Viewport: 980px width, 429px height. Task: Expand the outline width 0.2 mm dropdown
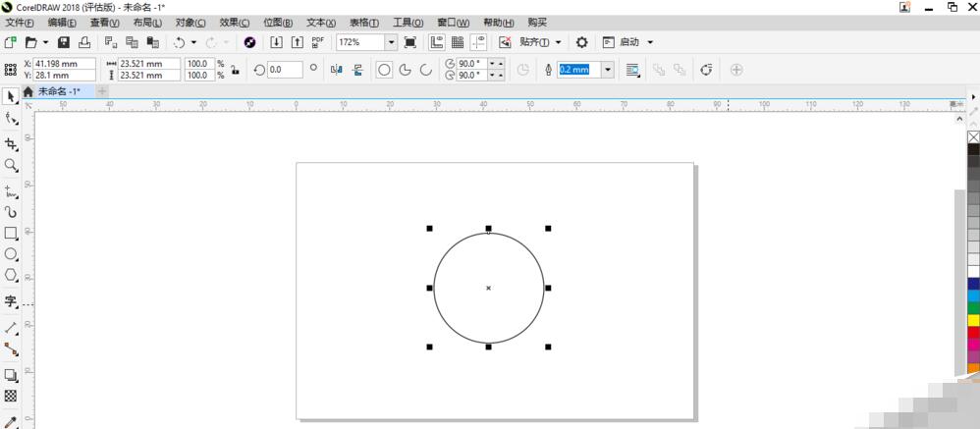pyautogui.click(x=608, y=70)
